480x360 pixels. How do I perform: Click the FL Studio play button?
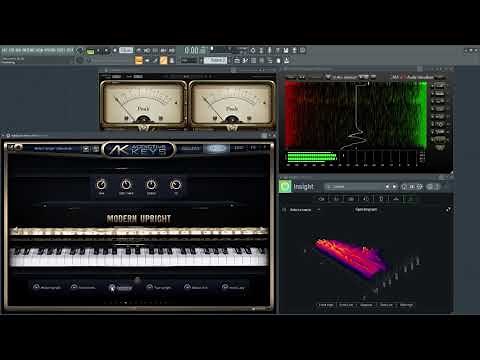pos(98,51)
